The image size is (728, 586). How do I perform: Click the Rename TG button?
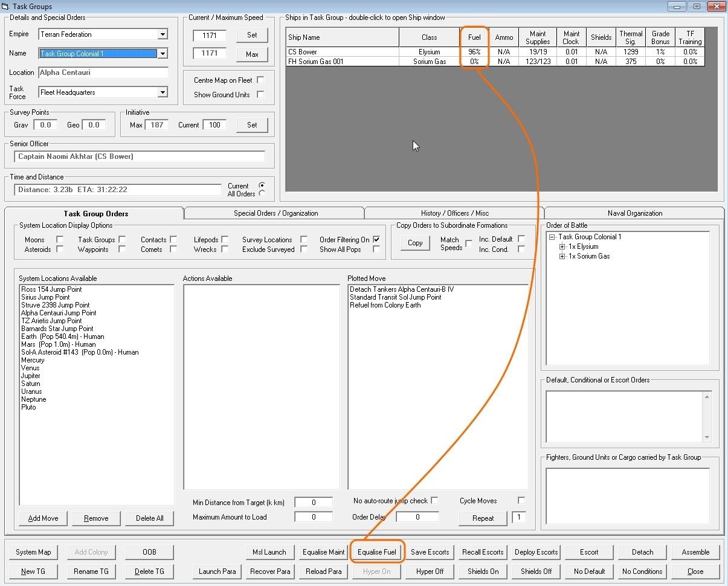pos(91,571)
